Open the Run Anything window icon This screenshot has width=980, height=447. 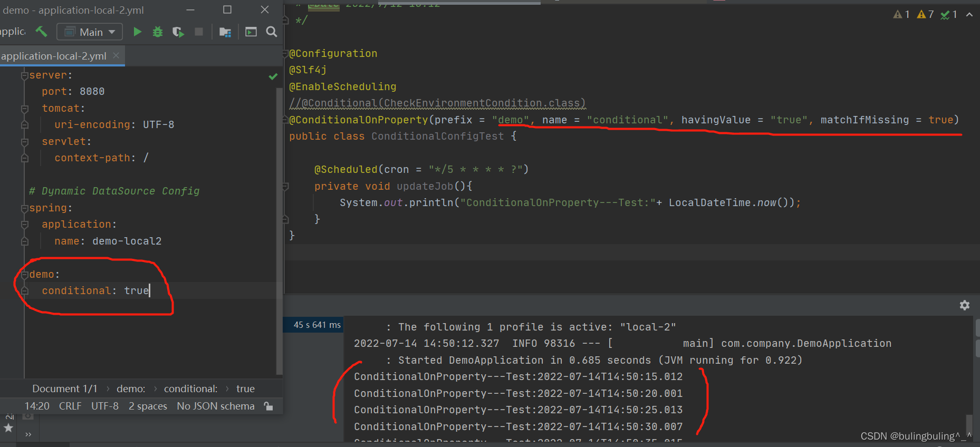251,32
